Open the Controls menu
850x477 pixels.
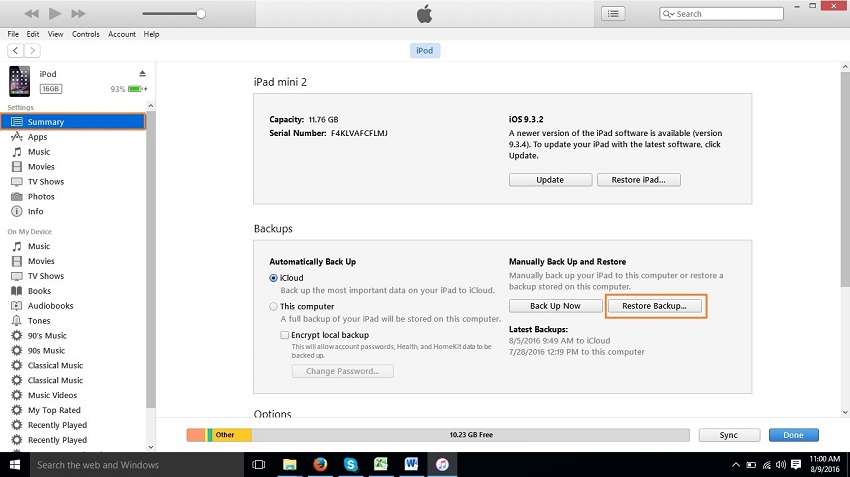point(85,34)
